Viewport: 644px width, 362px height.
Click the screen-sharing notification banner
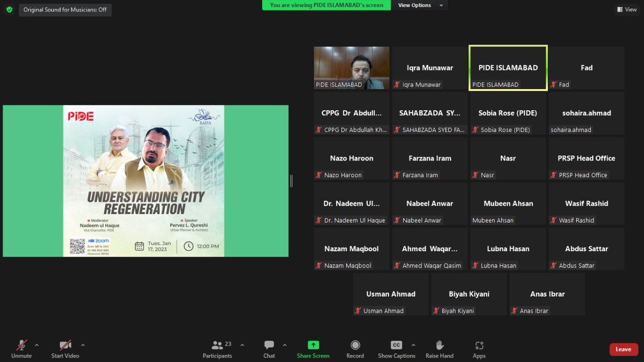pos(327,5)
